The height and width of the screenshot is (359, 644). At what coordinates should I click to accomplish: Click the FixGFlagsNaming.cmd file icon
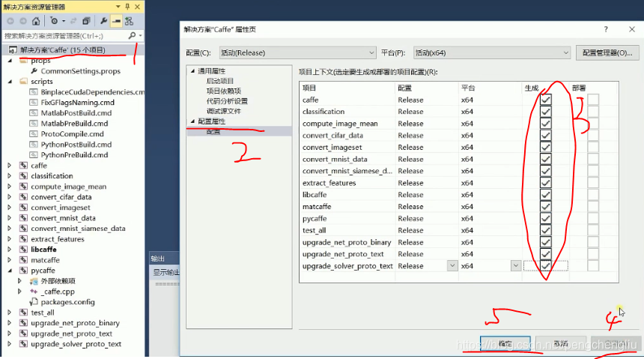pyautogui.click(x=34, y=103)
